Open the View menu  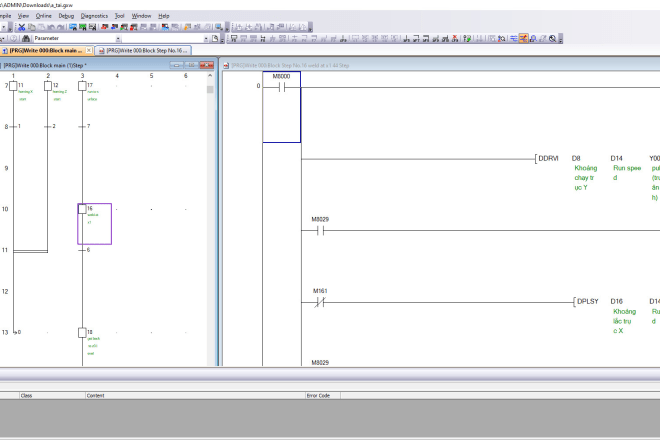(23, 16)
